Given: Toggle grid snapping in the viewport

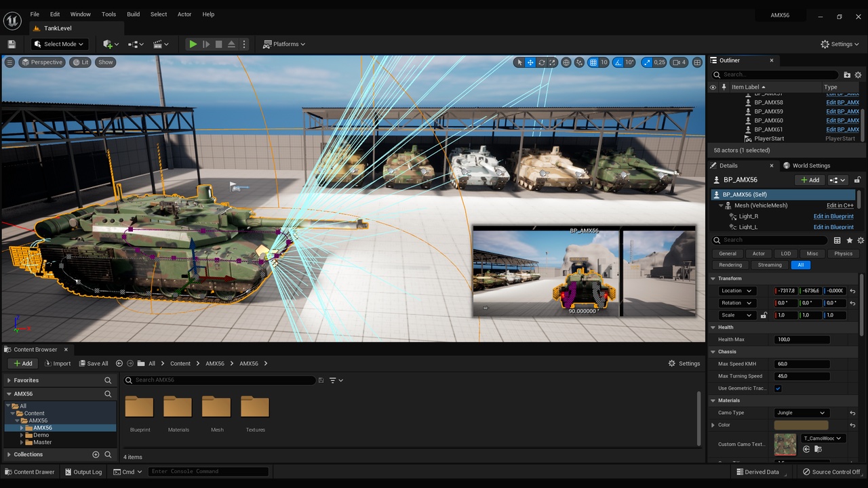Looking at the screenshot, I should click(593, 62).
